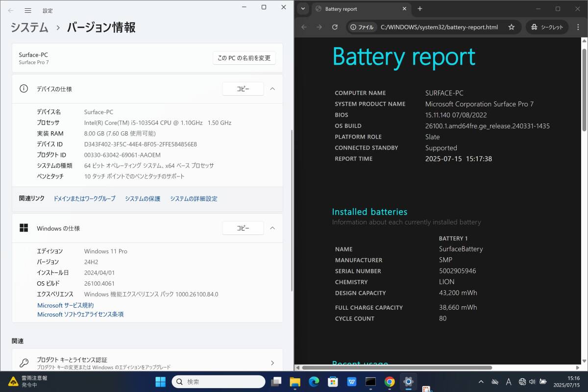Click the browser vertical scrollbar thumb

[x=584, y=89]
